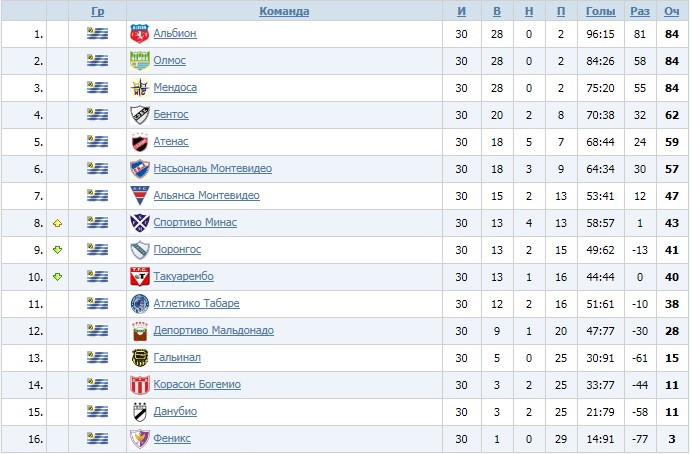
Task: Click the Олмос club crest icon
Action: 139,61
